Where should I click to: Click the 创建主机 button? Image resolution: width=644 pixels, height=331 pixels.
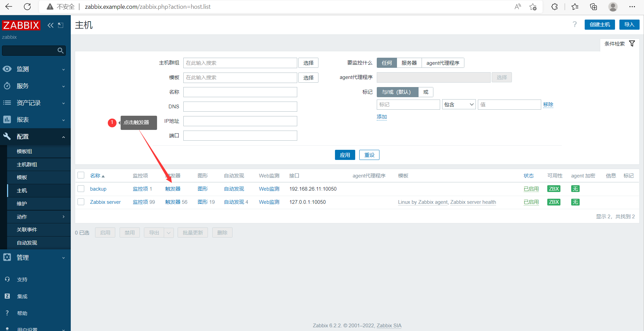[600, 25]
